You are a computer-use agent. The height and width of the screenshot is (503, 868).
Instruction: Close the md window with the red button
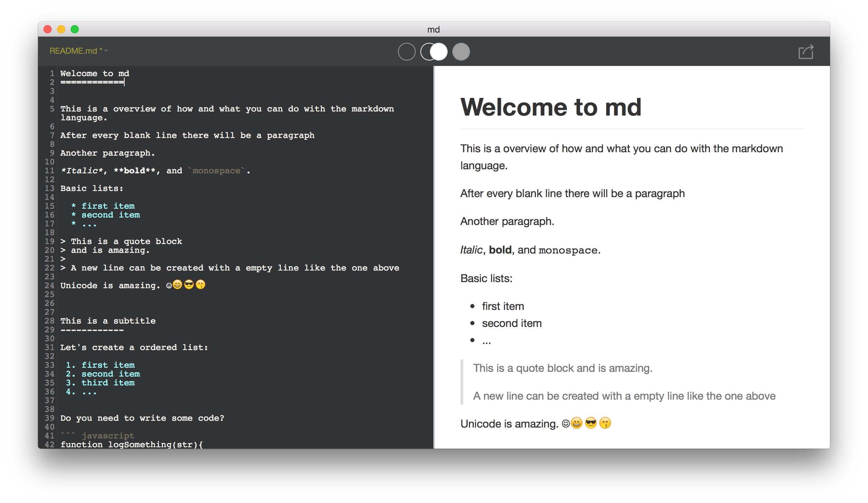click(48, 29)
